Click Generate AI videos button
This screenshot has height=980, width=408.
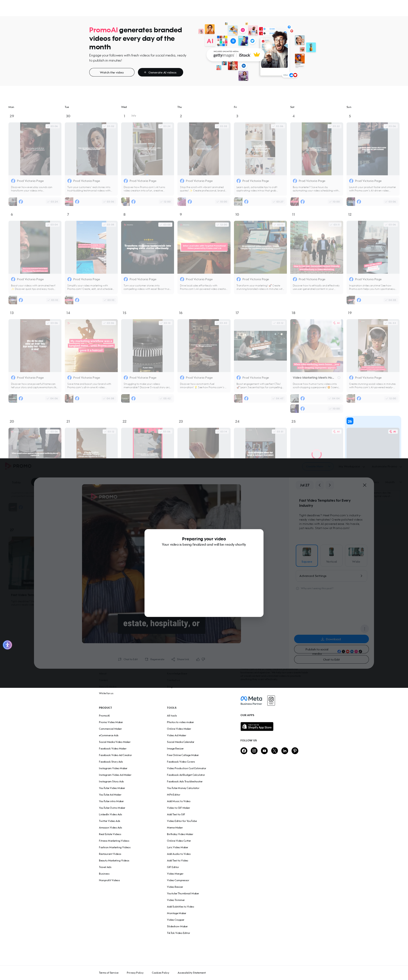coord(160,72)
